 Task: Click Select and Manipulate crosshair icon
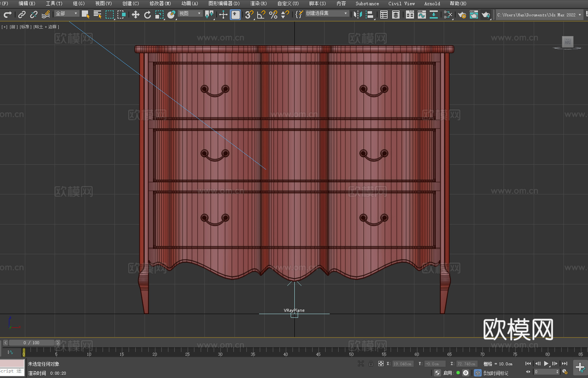tap(223, 14)
